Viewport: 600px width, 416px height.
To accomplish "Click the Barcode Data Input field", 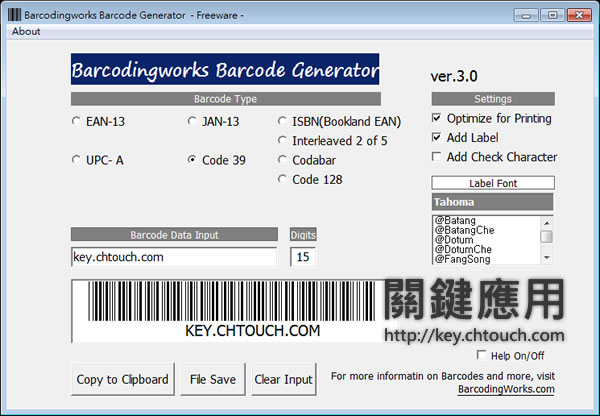I will point(173,257).
